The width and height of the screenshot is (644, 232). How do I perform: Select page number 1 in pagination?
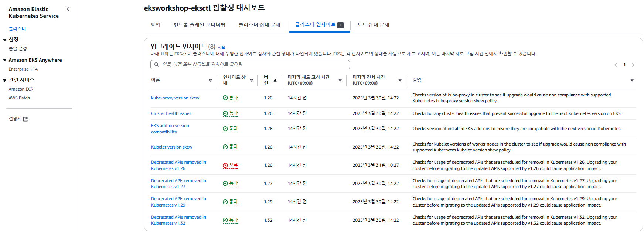tap(624, 65)
